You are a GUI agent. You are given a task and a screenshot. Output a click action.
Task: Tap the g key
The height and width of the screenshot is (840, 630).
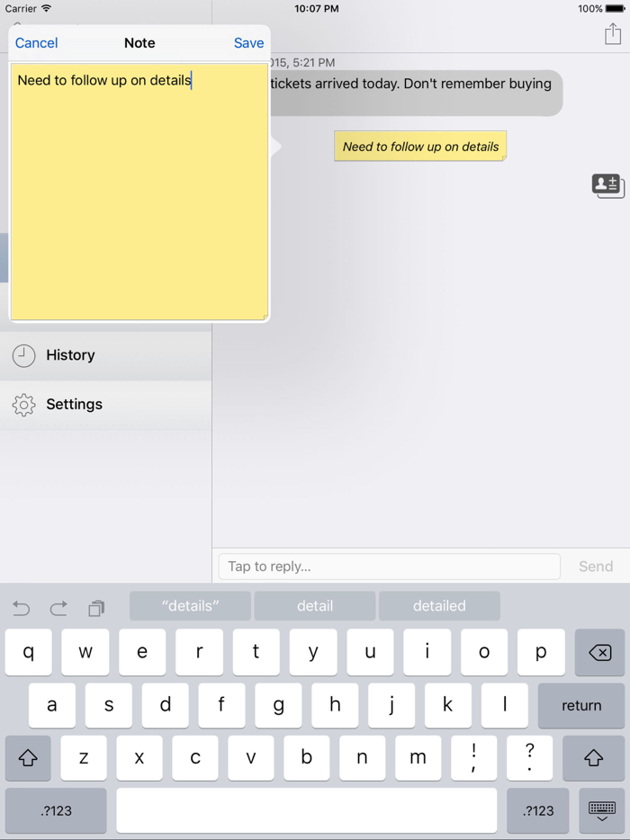click(278, 705)
